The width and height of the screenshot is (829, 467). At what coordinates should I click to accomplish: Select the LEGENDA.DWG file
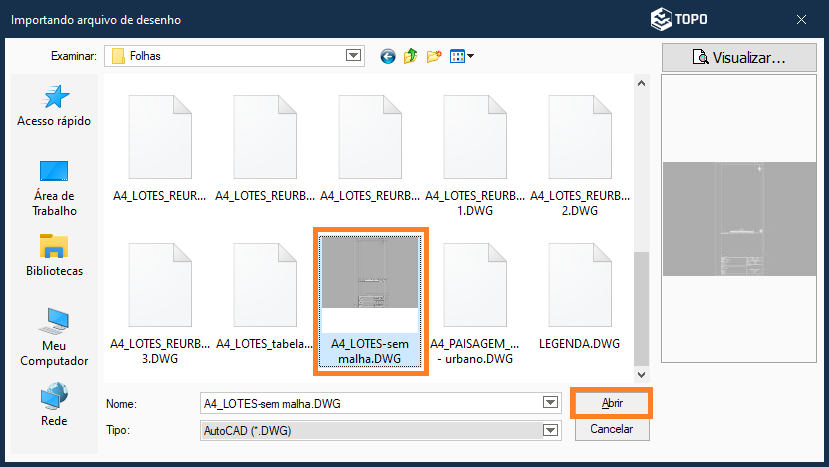tap(579, 290)
